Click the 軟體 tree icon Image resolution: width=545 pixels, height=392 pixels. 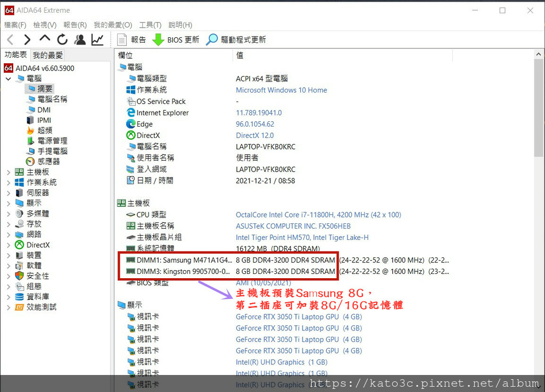coord(20,266)
